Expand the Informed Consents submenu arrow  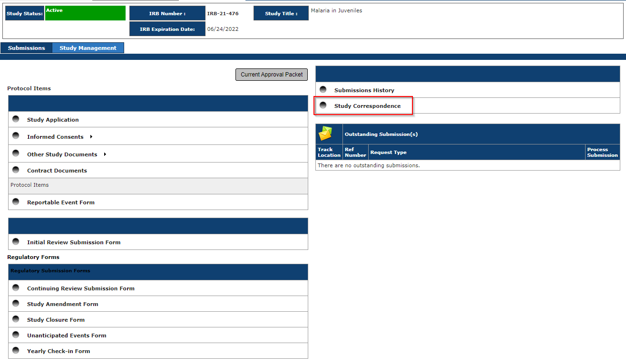pyautogui.click(x=91, y=137)
